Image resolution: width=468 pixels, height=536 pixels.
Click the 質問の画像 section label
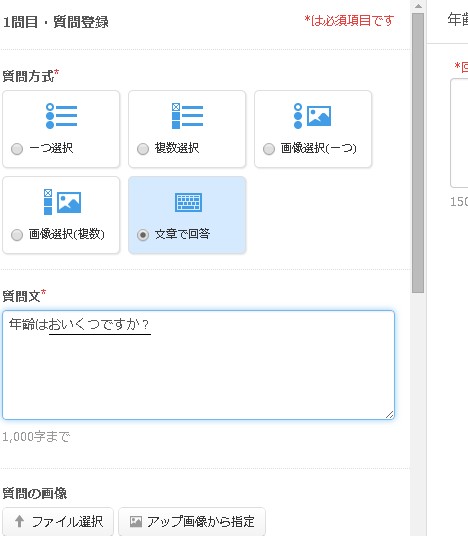[x=35, y=493]
